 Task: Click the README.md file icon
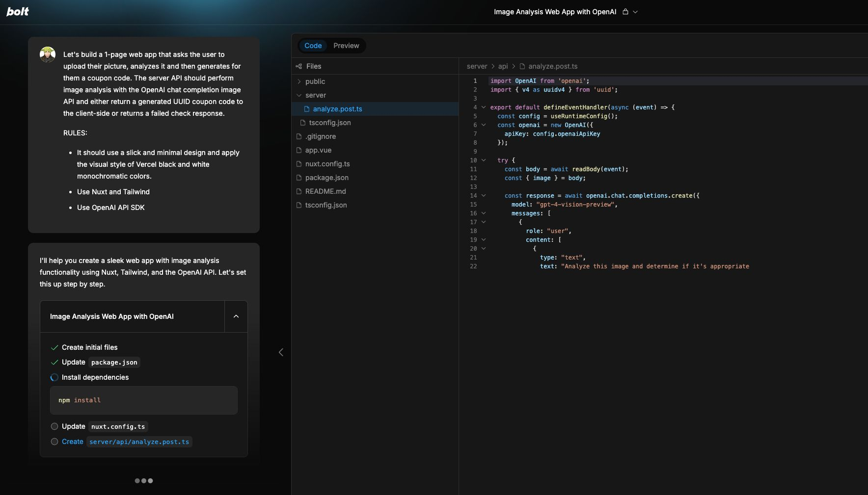[298, 191]
